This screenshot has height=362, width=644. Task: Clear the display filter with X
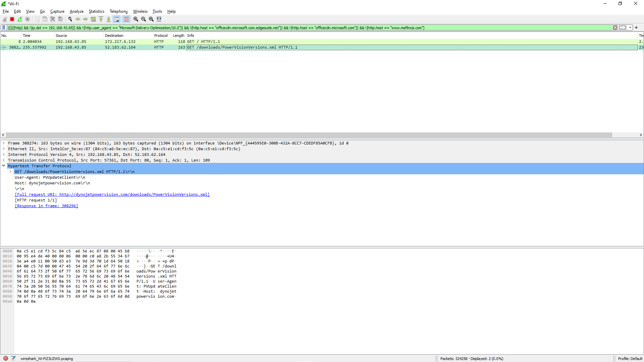point(615,27)
